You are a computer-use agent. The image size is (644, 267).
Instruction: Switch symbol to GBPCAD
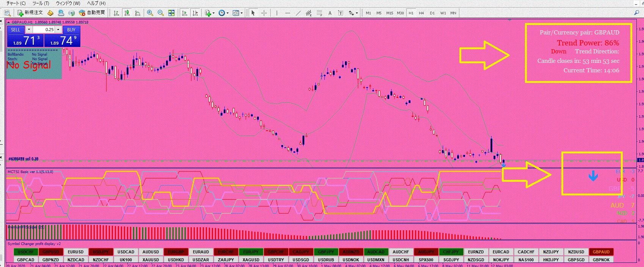26,260
